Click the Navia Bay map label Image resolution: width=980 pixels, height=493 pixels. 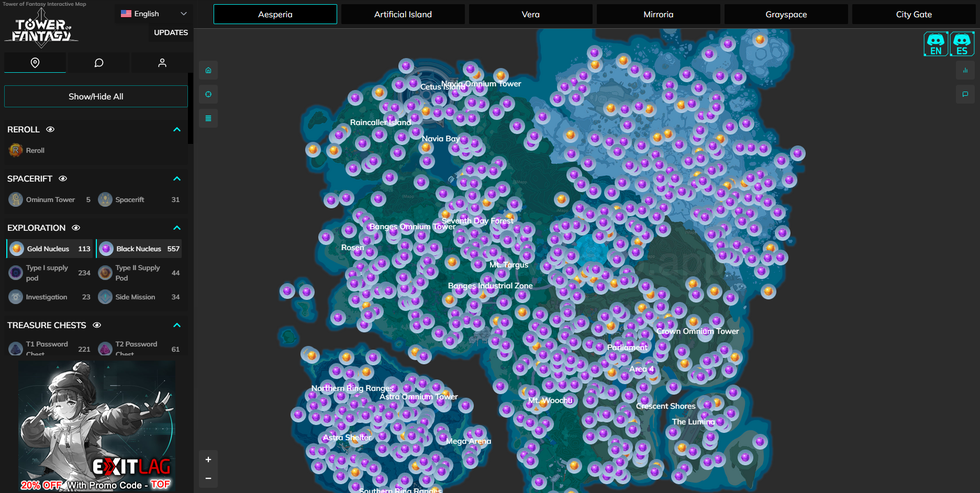pyautogui.click(x=441, y=139)
